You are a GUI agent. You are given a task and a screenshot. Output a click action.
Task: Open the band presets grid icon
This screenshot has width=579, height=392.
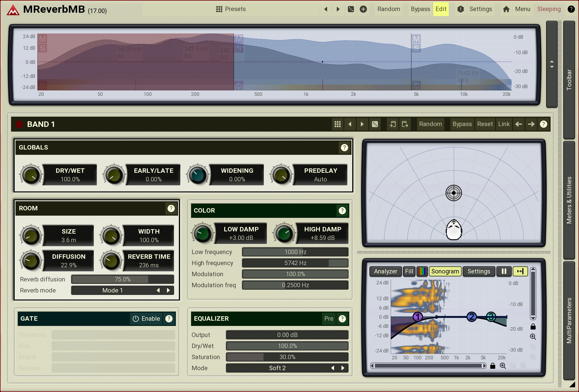click(x=337, y=124)
